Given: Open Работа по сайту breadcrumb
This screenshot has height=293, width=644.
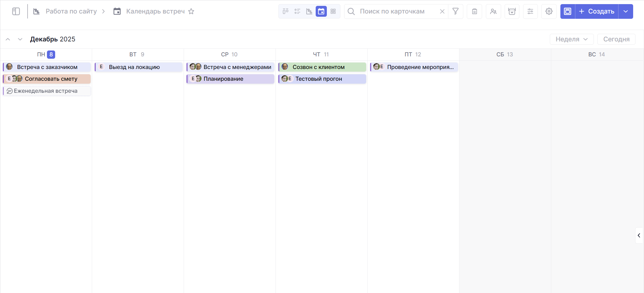Looking at the screenshot, I should [x=71, y=11].
